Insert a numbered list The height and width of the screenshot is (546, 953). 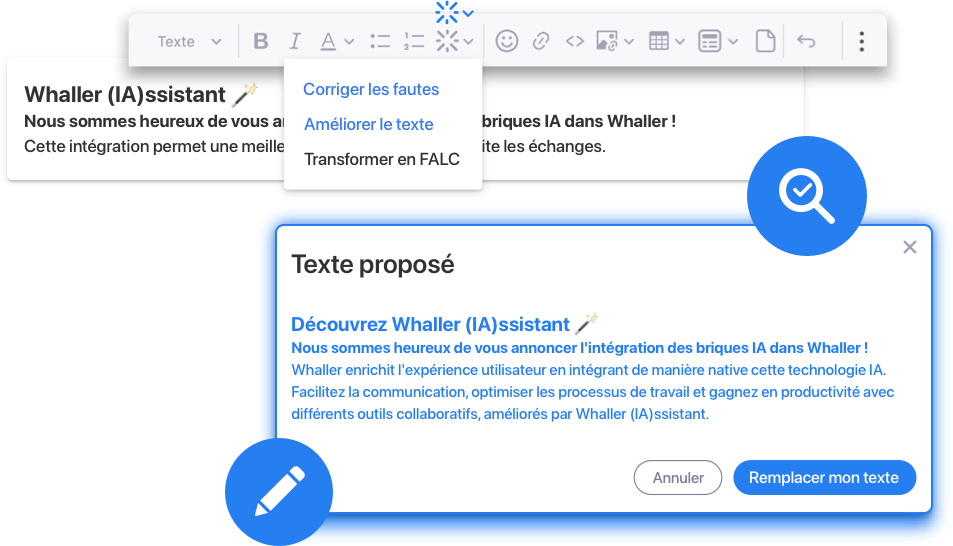coord(414,41)
